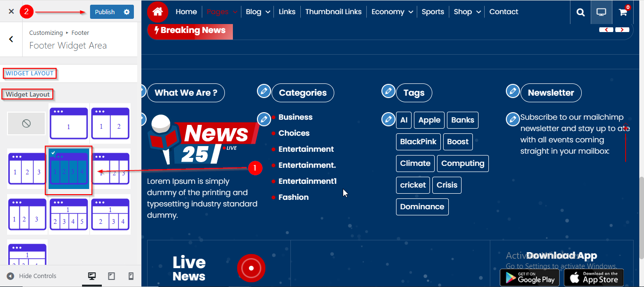The width and height of the screenshot is (644, 287).
Task: Click the Get it on Google Play badge
Action: tap(529, 277)
